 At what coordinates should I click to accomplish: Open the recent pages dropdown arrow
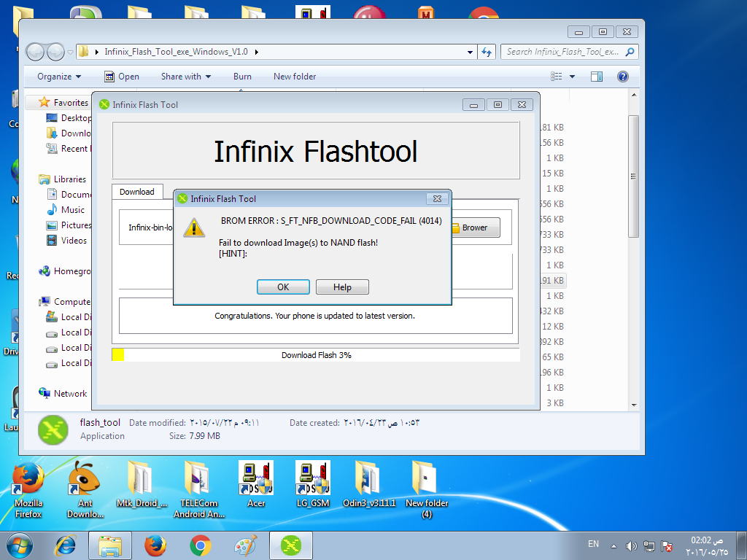tap(71, 52)
